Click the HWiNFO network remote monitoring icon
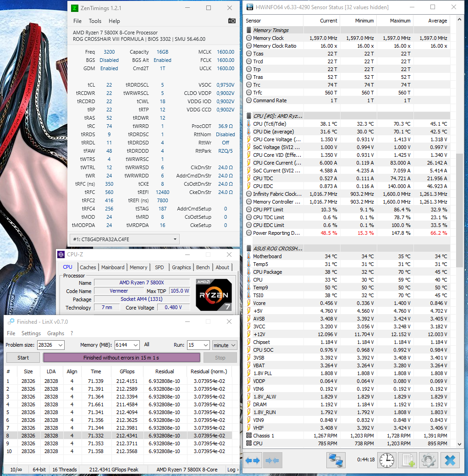The width and height of the screenshot is (468, 476). (x=336, y=460)
